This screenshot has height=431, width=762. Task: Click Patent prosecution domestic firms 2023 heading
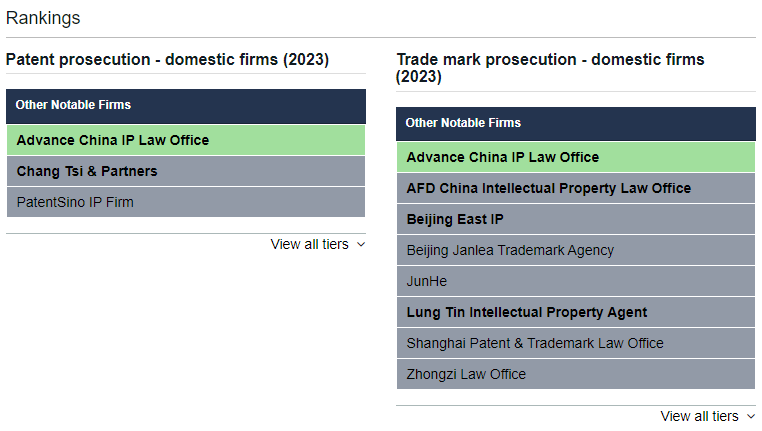coord(167,60)
